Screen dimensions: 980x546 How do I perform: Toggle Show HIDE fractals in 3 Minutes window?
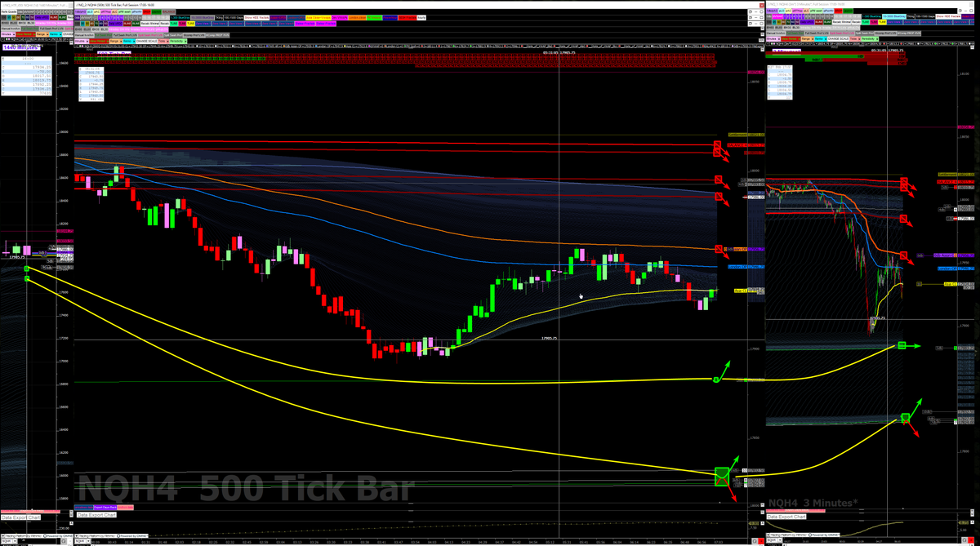[x=948, y=16]
